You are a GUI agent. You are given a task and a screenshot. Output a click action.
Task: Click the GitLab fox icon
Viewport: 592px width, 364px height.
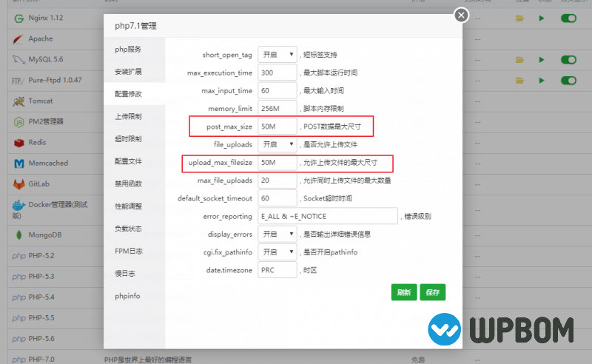point(19,184)
